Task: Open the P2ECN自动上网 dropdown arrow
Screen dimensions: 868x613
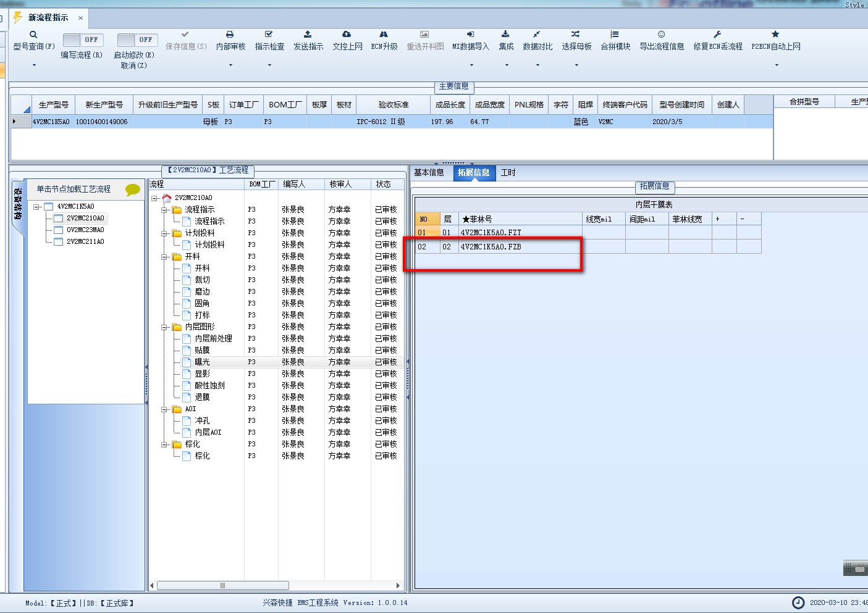Action: (776, 65)
